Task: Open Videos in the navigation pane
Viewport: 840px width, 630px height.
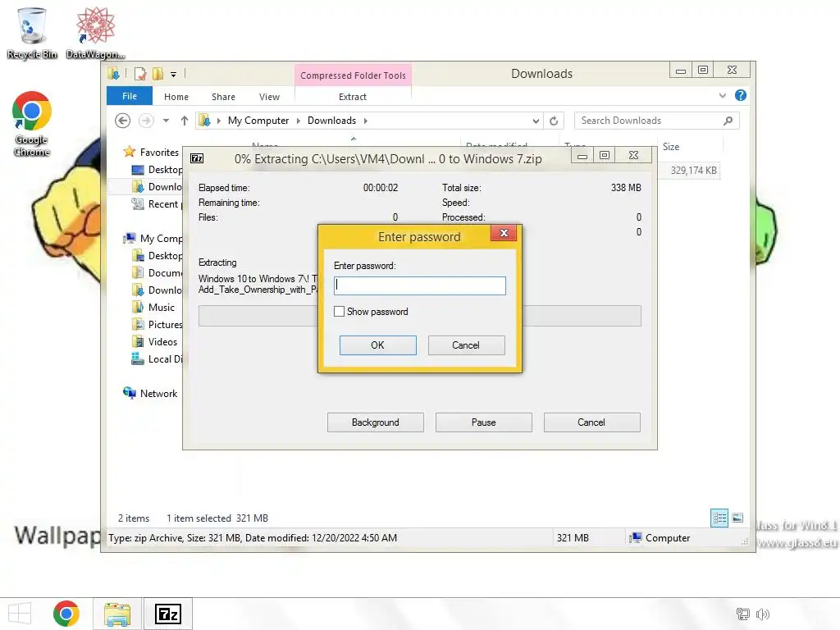Action: coord(154,342)
